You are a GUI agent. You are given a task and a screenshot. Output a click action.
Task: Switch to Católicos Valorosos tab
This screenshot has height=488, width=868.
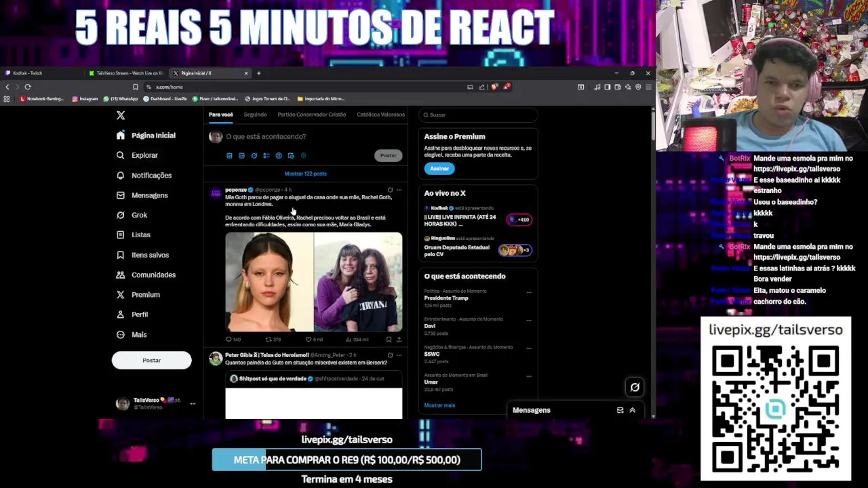tap(380, 115)
